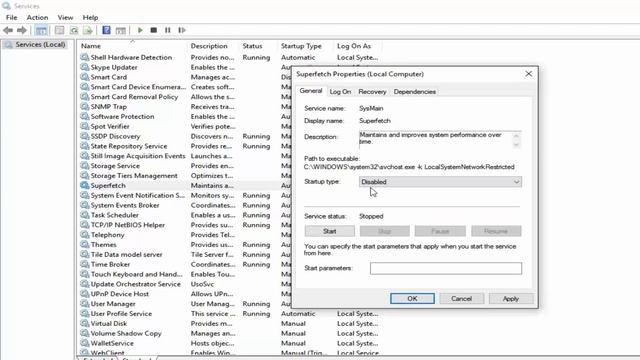Select Services (Local) in the tree

tap(40, 44)
